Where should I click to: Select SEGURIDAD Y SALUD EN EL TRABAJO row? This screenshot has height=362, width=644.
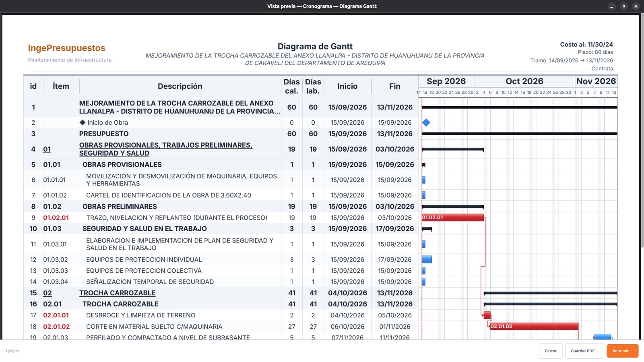(x=221, y=228)
